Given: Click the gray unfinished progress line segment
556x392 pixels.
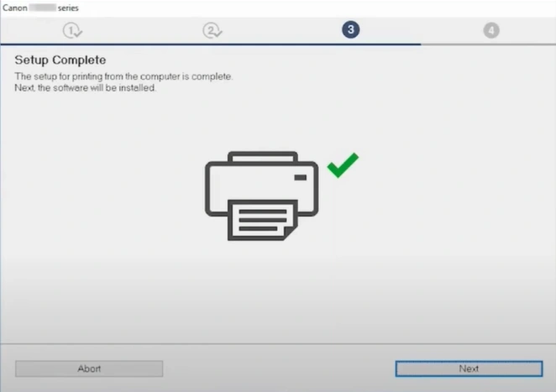Looking at the screenshot, I should point(487,44).
